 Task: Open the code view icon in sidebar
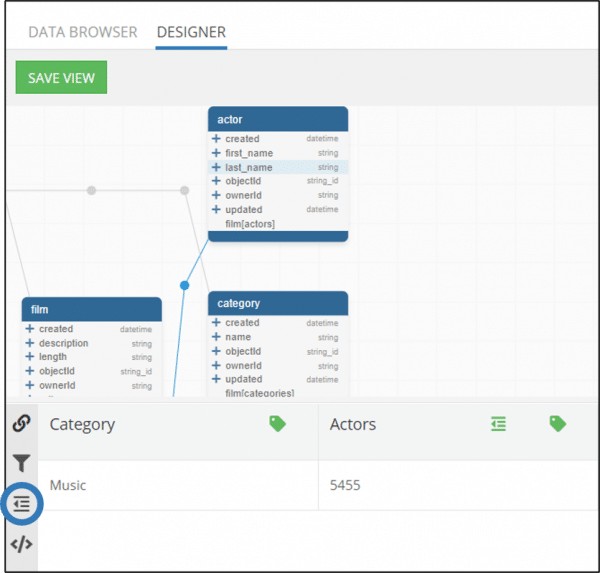click(x=21, y=544)
